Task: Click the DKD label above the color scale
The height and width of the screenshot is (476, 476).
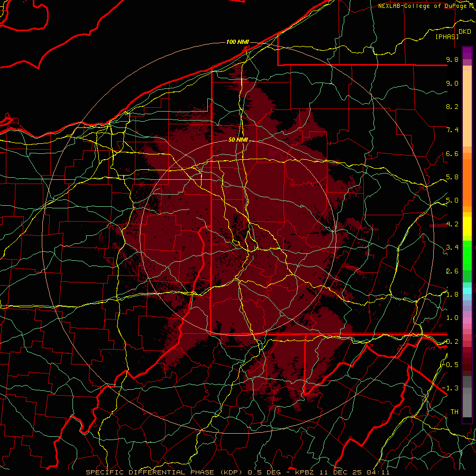Action: (465, 32)
